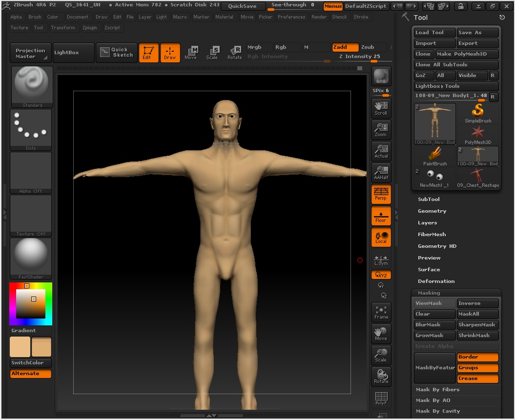Toggle Persp perspective view

(x=381, y=194)
